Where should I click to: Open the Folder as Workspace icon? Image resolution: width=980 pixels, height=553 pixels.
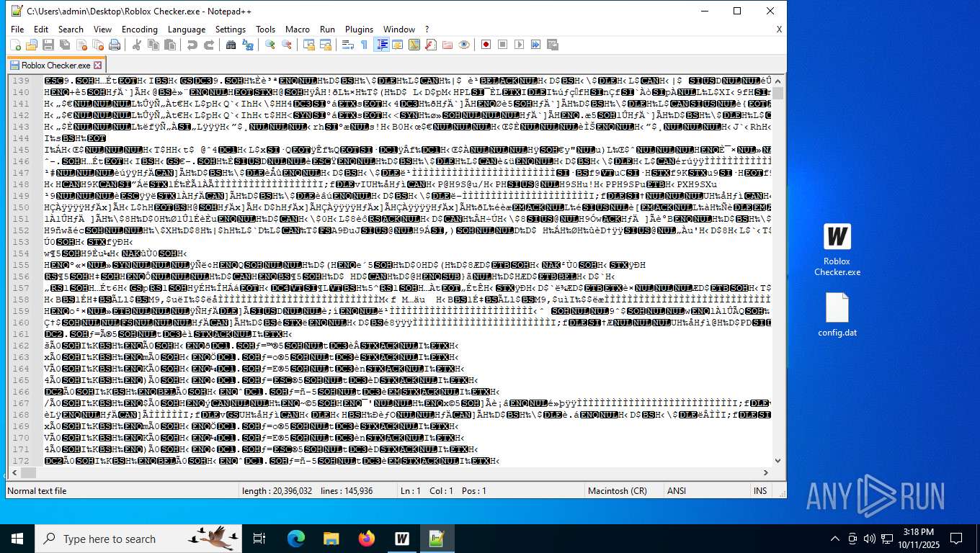tap(447, 45)
